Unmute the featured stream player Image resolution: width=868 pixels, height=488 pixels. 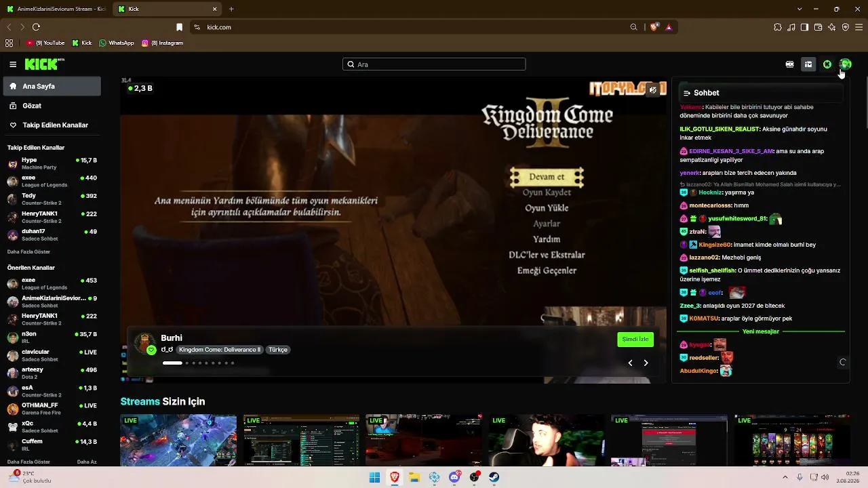click(x=653, y=89)
